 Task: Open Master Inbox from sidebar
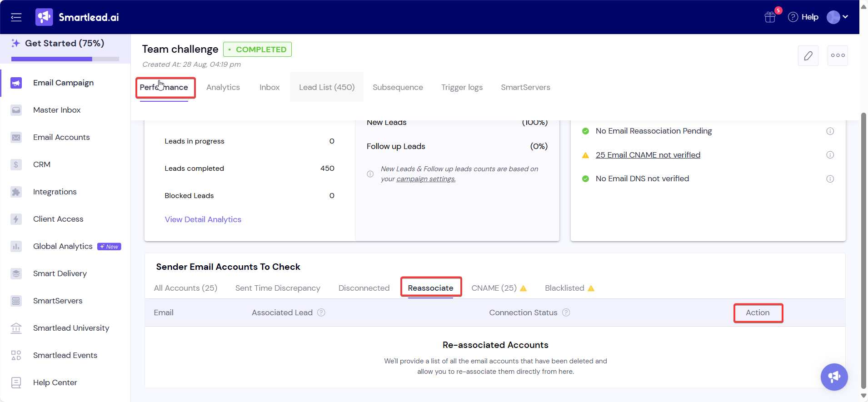57,110
